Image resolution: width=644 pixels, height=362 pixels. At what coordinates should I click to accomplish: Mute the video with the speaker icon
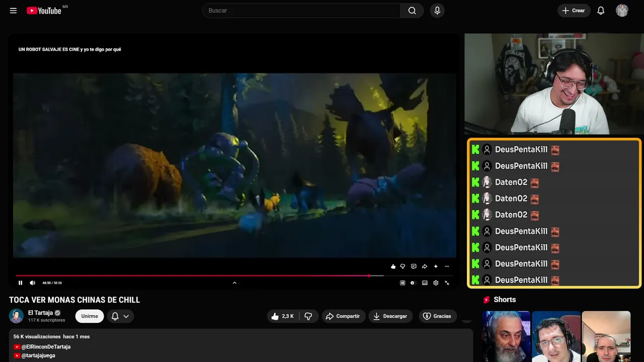(33, 283)
